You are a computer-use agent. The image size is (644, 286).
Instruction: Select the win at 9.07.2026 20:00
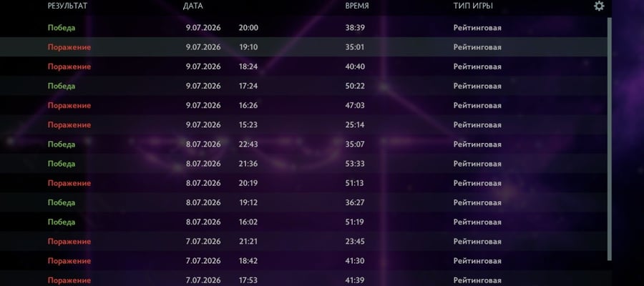coord(304,28)
